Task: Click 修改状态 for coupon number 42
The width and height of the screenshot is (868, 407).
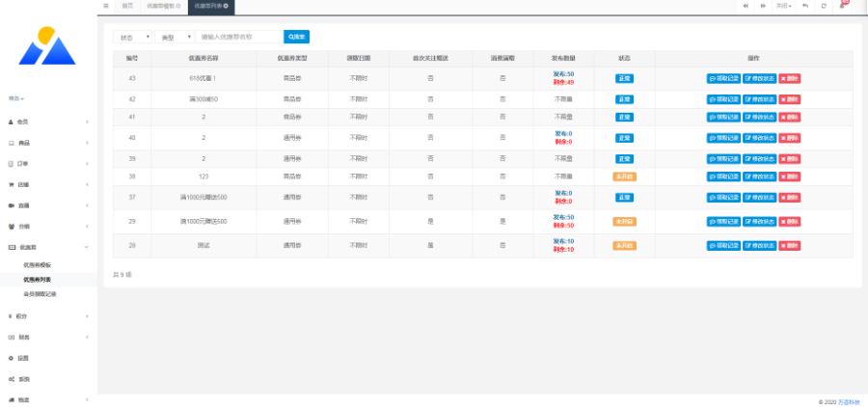Action: pyautogui.click(x=760, y=99)
